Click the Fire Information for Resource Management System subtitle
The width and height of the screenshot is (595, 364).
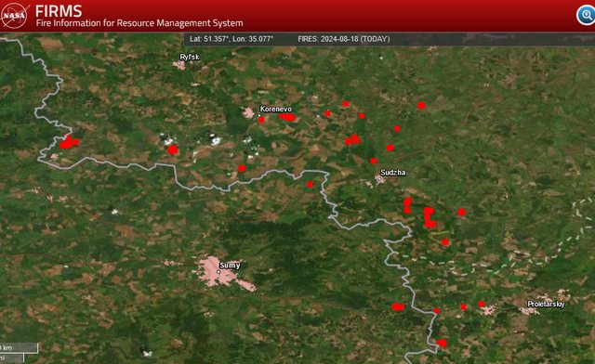click(139, 23)
